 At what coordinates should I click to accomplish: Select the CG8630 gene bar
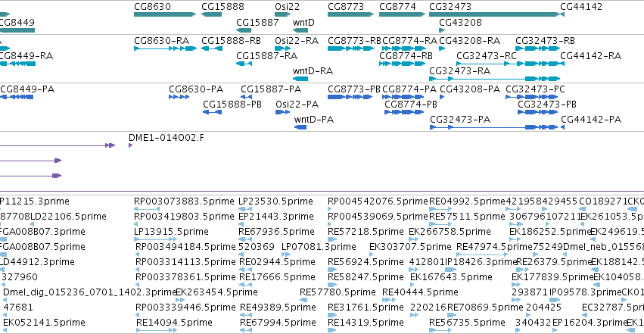[165, 14]
